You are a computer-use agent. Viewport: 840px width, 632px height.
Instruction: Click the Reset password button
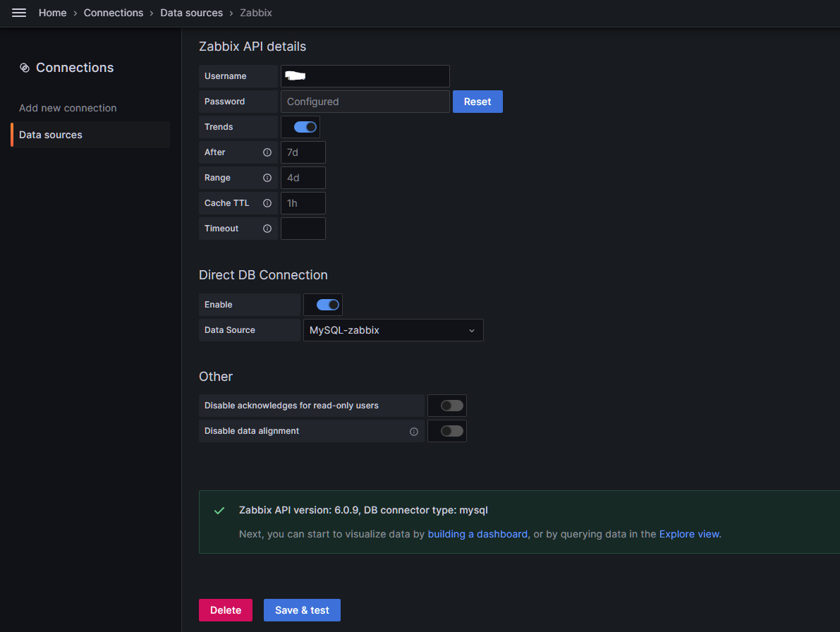(x=477, y=102)
